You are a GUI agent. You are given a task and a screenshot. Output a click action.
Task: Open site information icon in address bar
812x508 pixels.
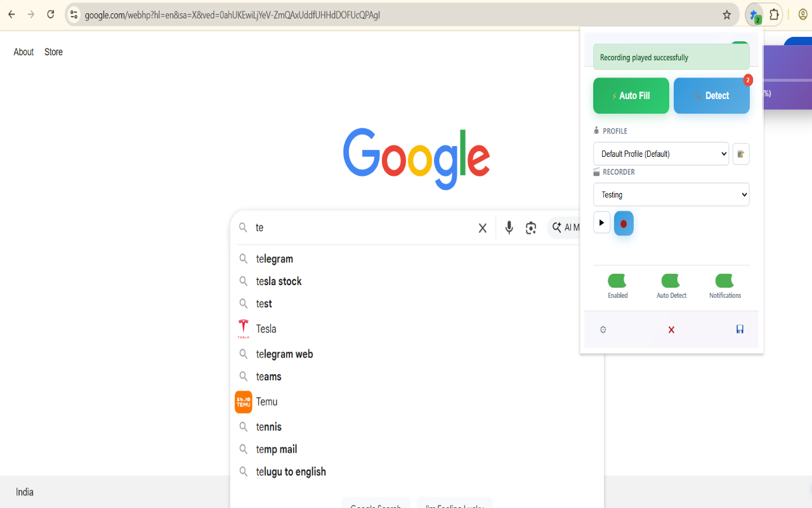pos(74,15)
